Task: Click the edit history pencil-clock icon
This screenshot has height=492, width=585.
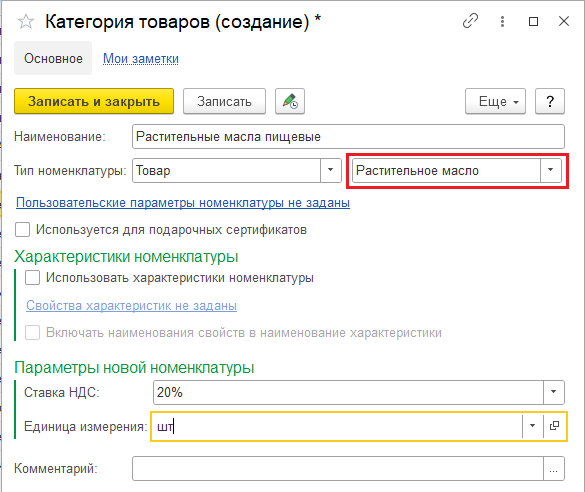Action: coord(290,101)
